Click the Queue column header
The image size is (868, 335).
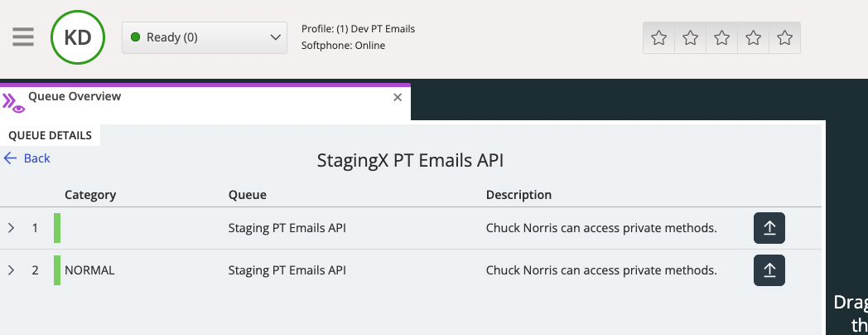click(247, 195)
